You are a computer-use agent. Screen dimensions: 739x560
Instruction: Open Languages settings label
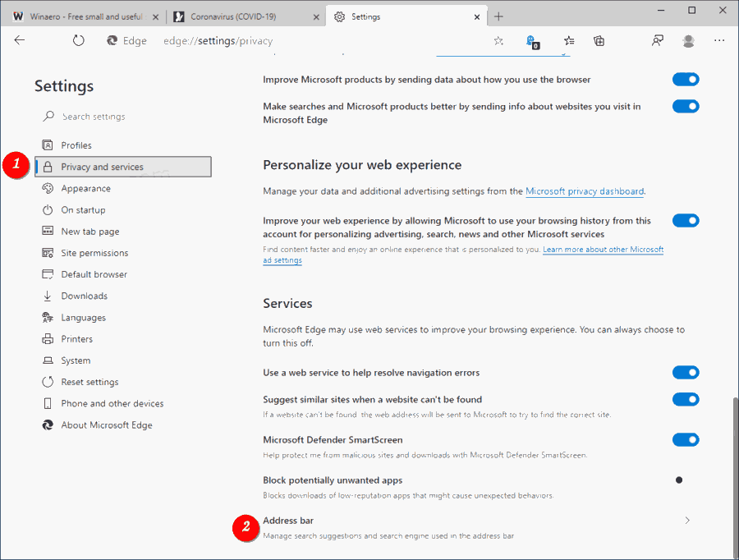point(84,317)
